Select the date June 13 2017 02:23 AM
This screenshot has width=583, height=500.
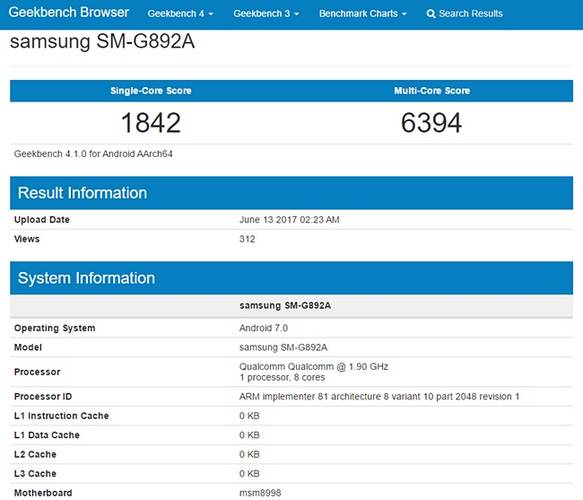click(x=289, y=220)
